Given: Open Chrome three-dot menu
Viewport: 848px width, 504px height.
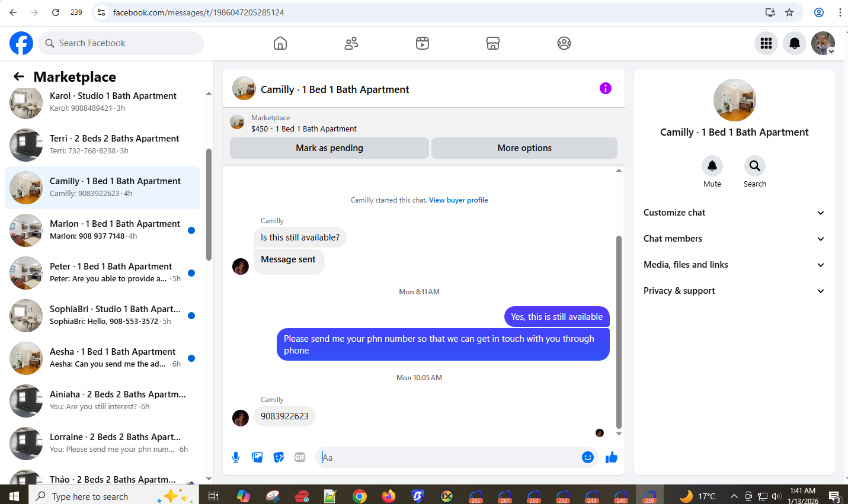Looking at the screenshot, I should (x=840, y=12).
